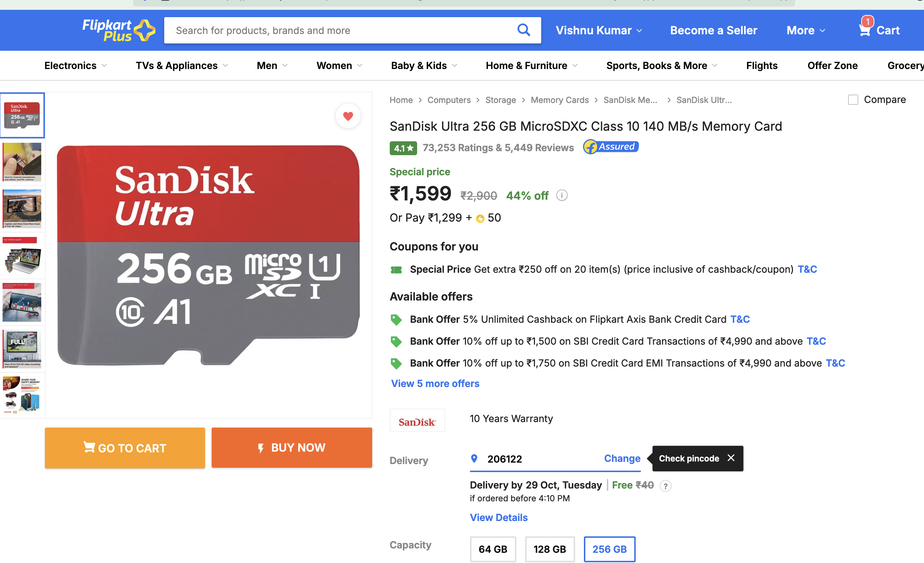Click the Flipkart Assured badge
The image size is (924, 563).
point(611,147)
